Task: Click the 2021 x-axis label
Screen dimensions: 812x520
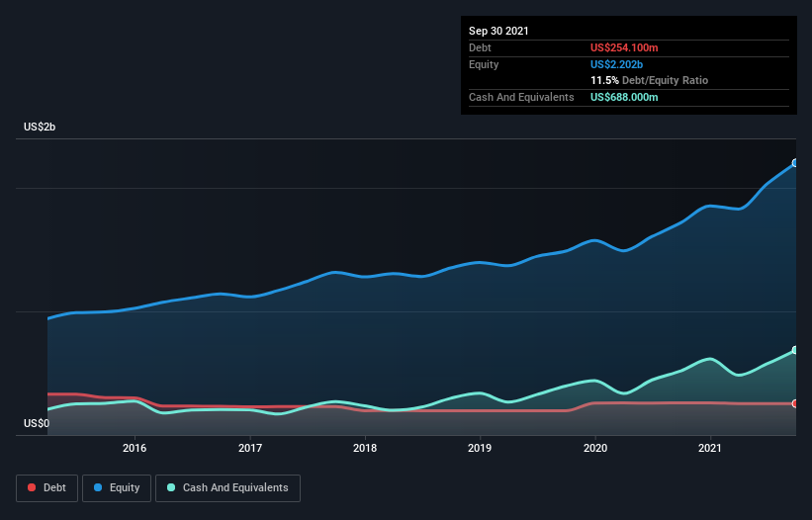Action: 709,448
